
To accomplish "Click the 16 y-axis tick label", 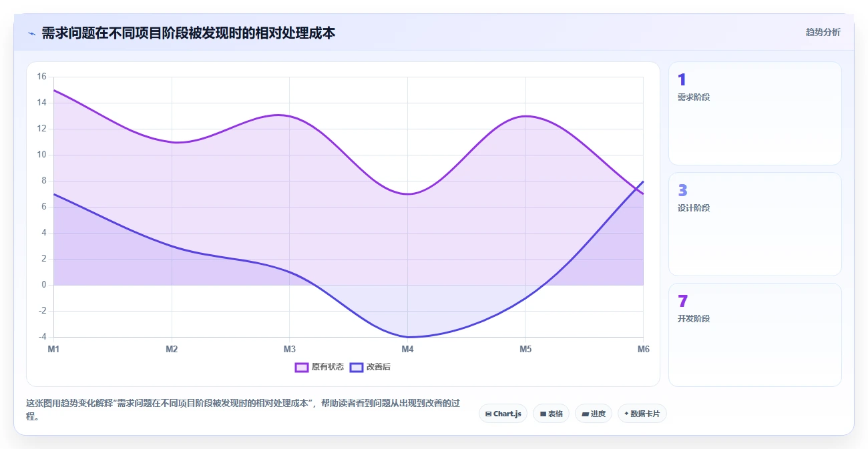I will pyautogui.click(x=41, y=77).
